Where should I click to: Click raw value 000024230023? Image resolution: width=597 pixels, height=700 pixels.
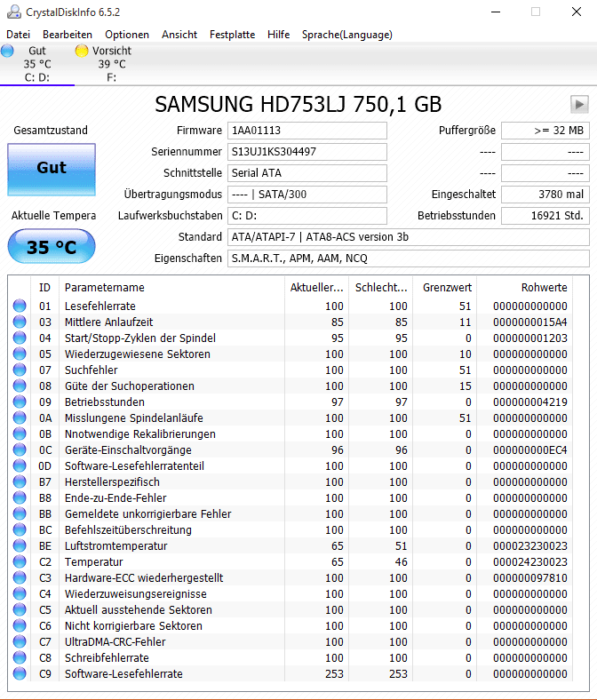530,562
